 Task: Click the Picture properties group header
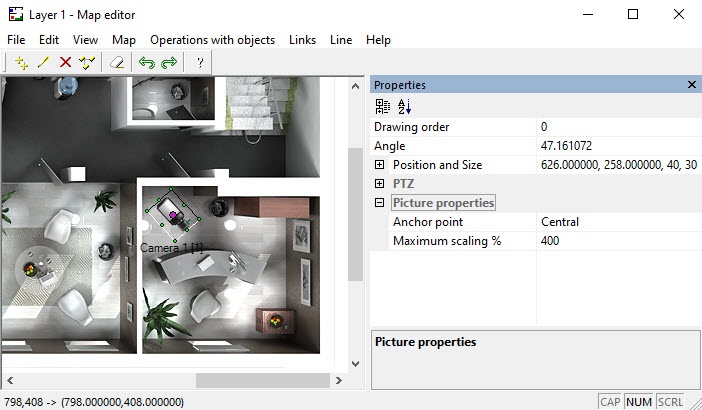tap(443, 203)
